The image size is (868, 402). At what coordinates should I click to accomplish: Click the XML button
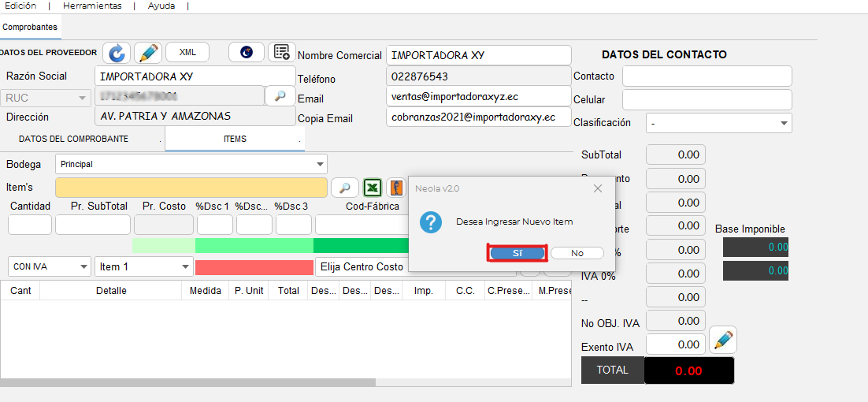click(187, 52)
